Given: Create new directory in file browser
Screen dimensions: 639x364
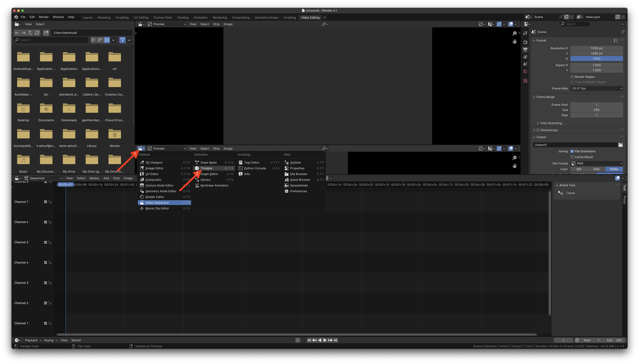Looking at the screenshot, I should click(x=46, y=33).
